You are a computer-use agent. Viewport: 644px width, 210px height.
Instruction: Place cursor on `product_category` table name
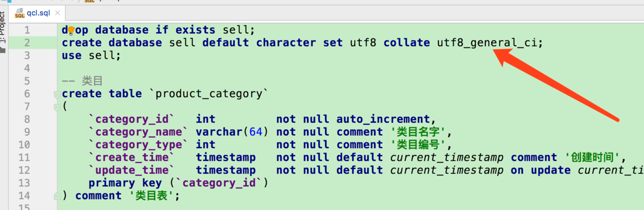[209, 94]
